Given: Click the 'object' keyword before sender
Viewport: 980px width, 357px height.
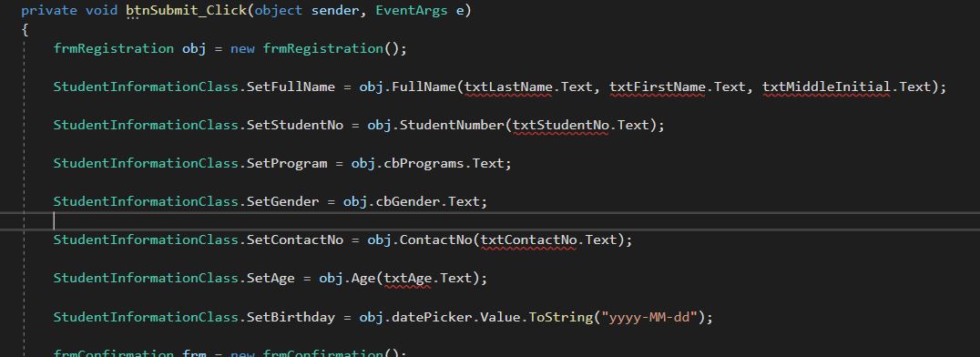Looking at the screenshot, I should point(279,11).
